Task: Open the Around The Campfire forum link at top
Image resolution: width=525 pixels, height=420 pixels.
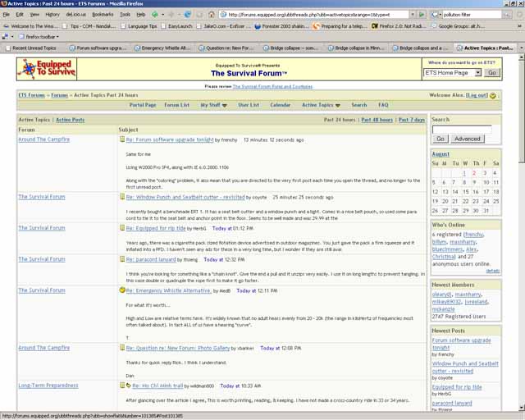Action: [43, 139]
